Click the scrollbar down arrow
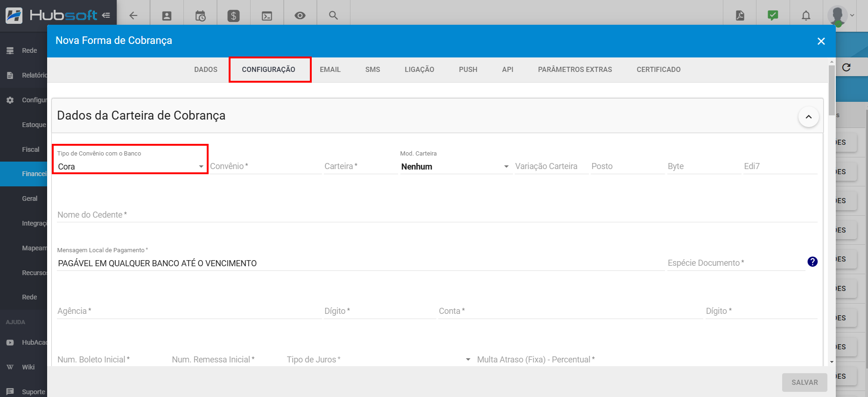 pyautogui.click(x=832, y=362)
